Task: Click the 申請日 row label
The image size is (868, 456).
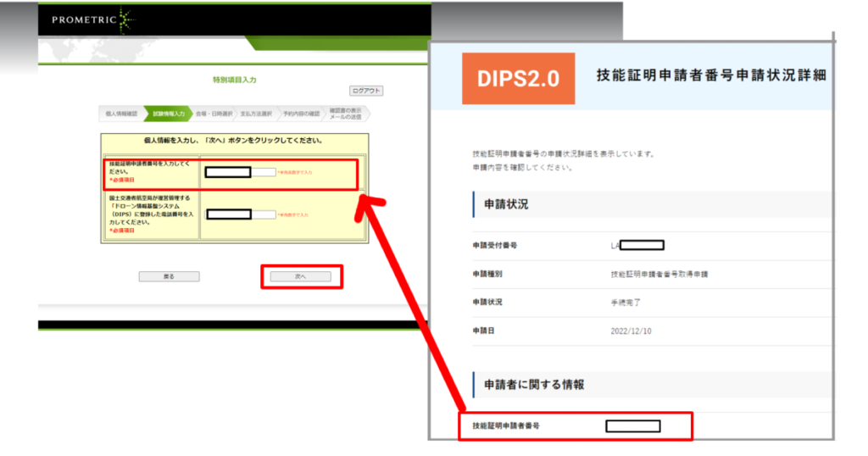Action: 483,331
